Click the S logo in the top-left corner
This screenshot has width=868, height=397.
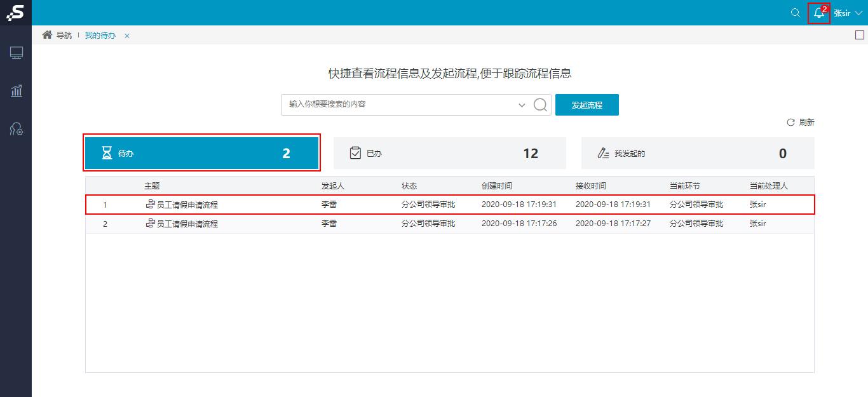tap(15, 13)
